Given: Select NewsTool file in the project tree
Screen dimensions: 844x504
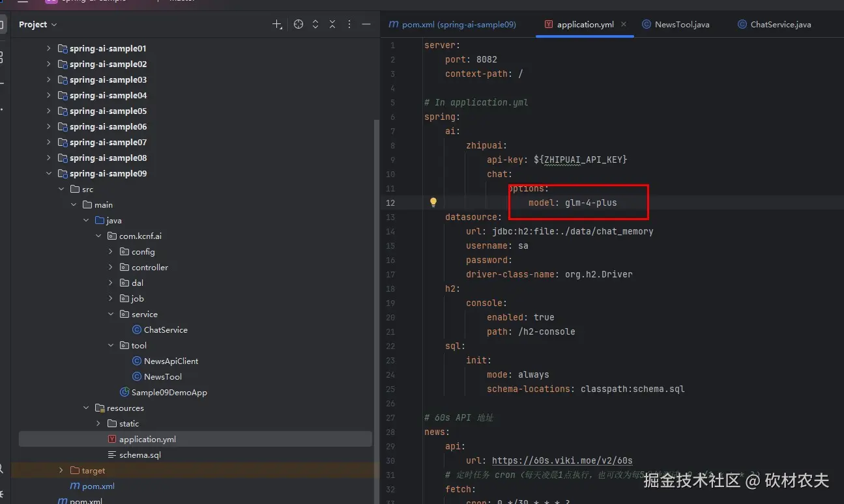Looking at the screenshot, I should pos(163,376).
